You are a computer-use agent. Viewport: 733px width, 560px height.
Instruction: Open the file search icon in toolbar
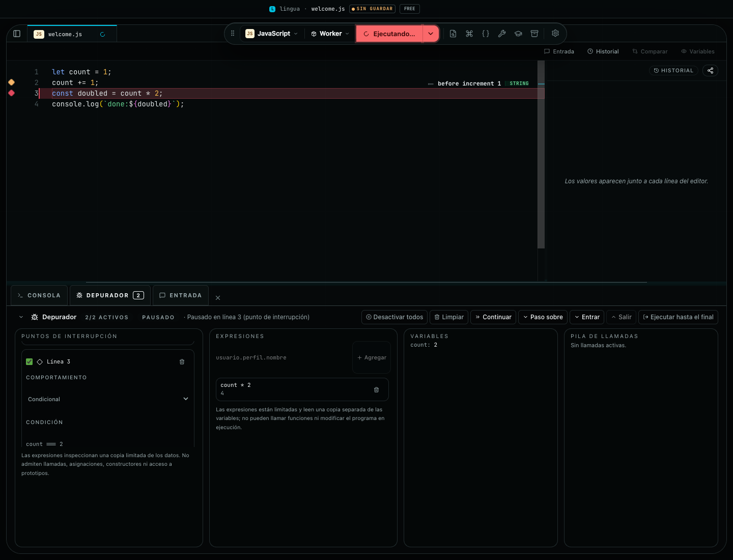point(453,34)
